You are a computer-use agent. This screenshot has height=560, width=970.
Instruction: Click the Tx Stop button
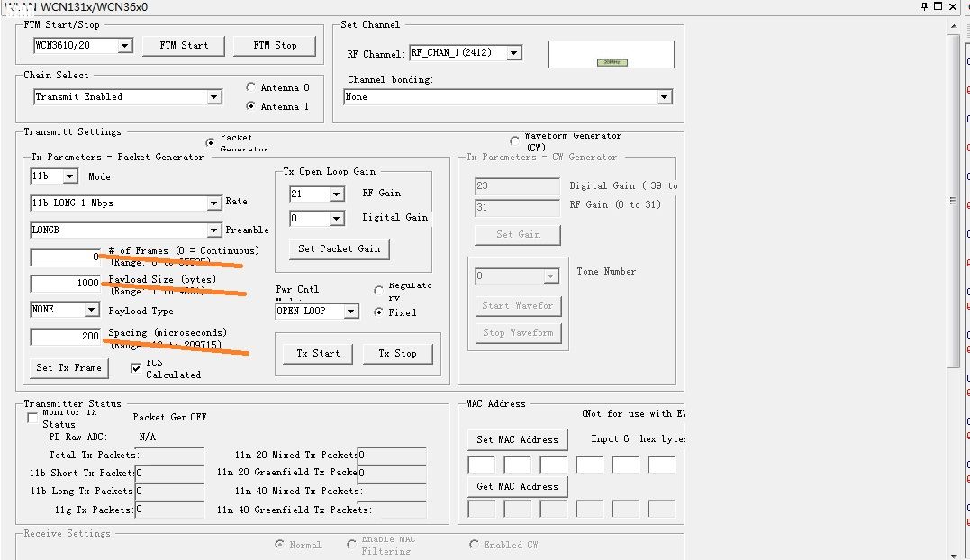(x=397, y=354)
